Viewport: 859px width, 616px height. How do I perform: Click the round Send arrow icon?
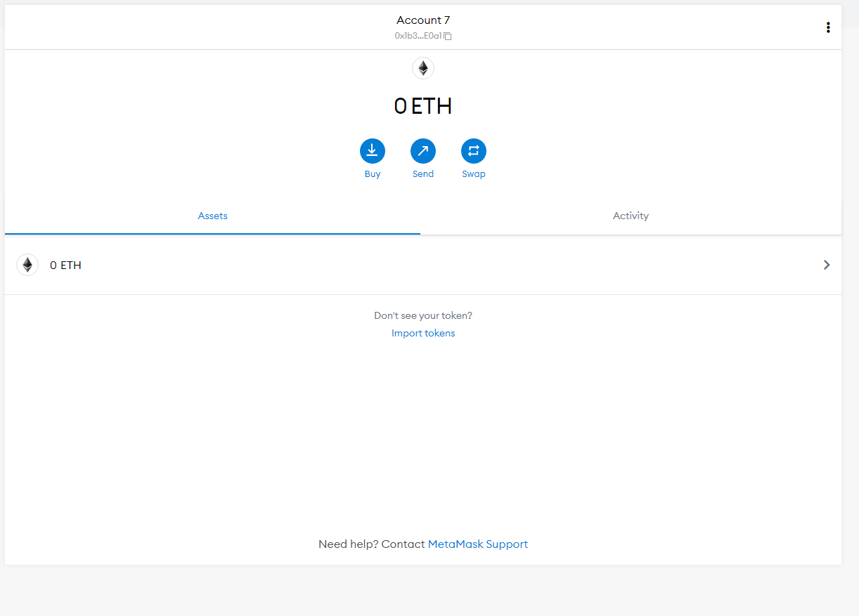(x=423, y=151)
